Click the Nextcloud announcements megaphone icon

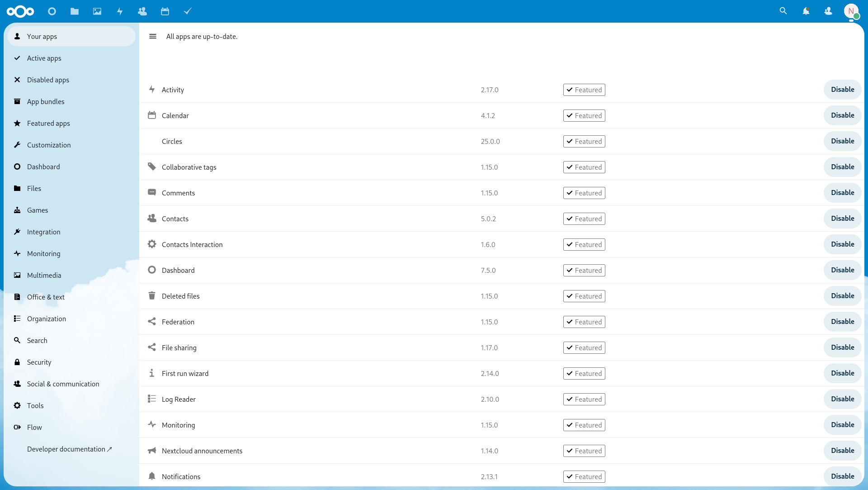[x=152, y=451]
